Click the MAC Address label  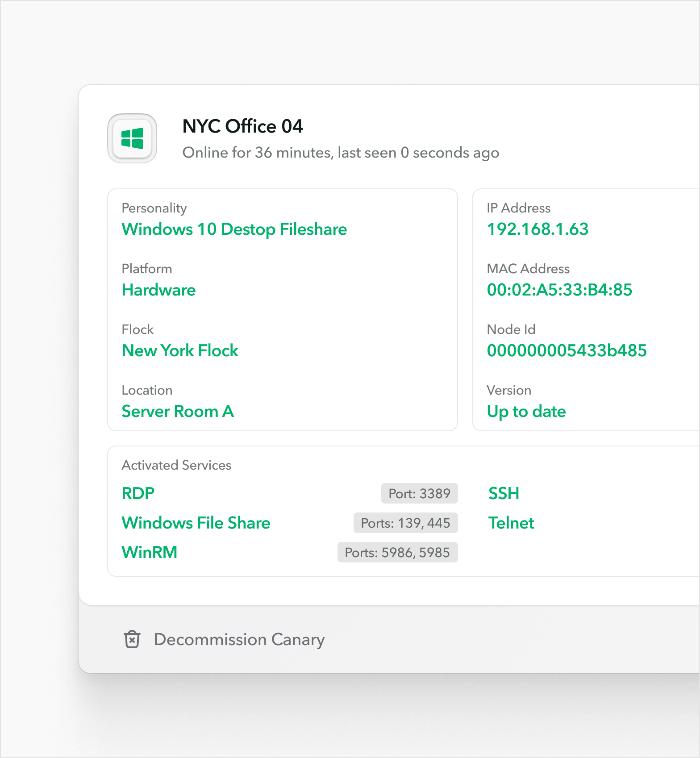(x=529, y=269)
